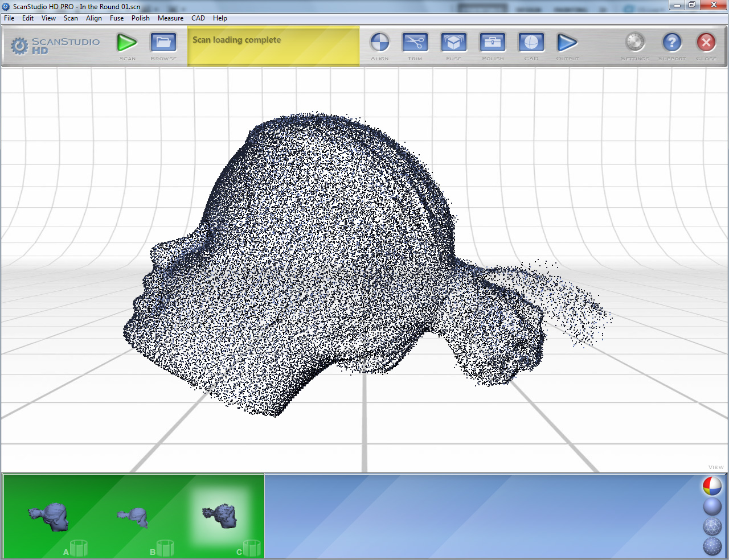This screenshot has height=560, width=729.
Task: Switch to solid shaded view sphere
Action: pos(712,506)
